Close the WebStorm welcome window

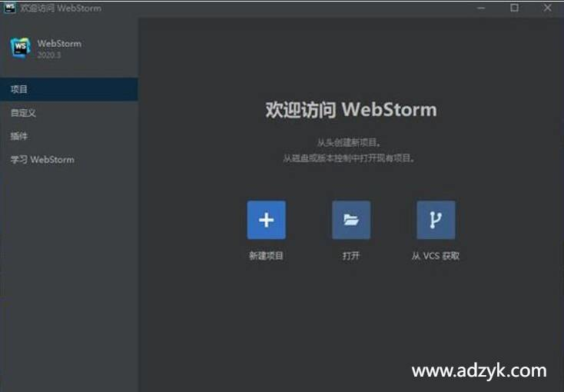[547, 8]
